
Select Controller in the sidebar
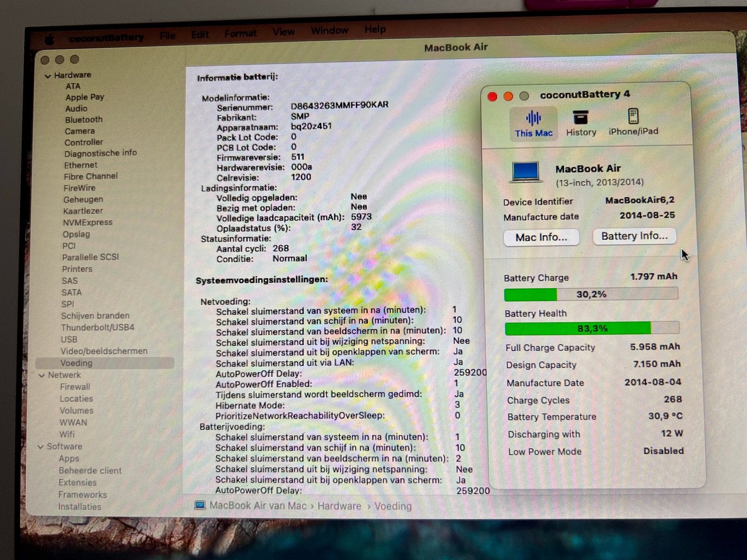84,142
